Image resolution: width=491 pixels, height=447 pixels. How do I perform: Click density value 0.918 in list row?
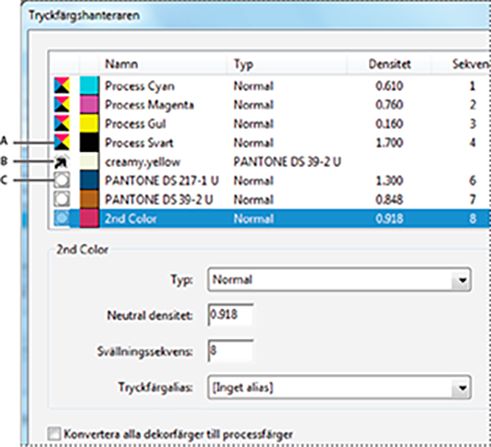tap(389, 218)
